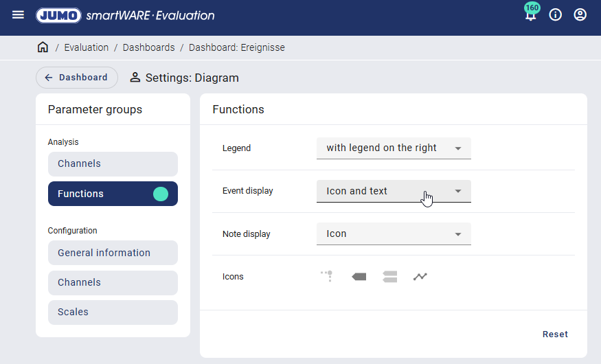Toggle the single dark label tag icon
This screenshot has height=364, width=601.
point(359,277)
